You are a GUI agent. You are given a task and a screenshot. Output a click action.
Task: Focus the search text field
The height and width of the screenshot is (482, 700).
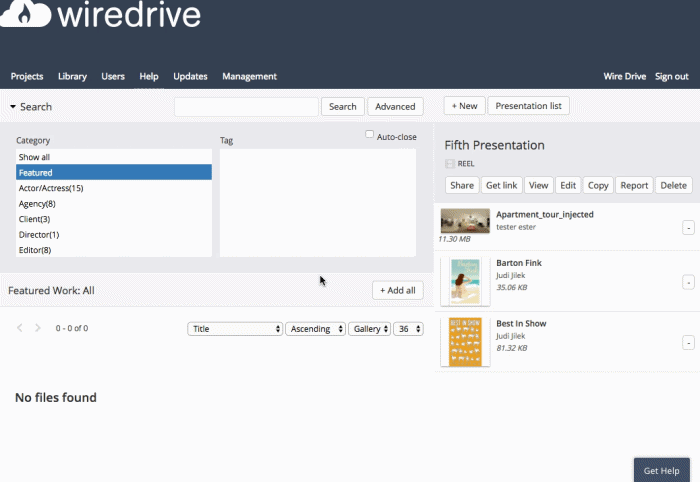pos(246,107)
